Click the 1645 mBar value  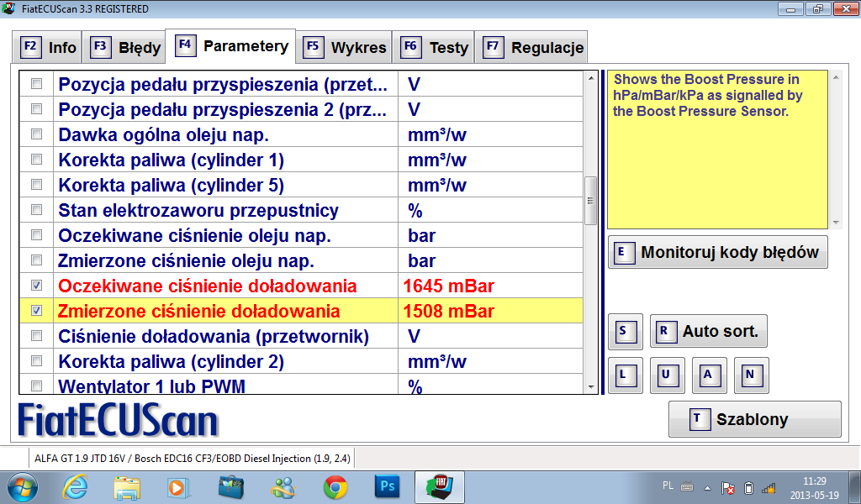449,286
